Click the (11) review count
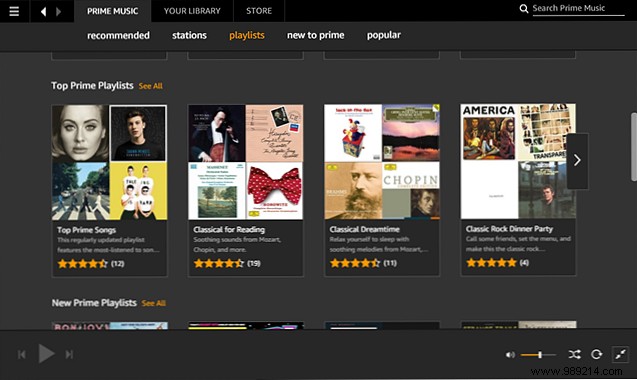Viewport: 637px width, 380px height. [x=390, y=263]
